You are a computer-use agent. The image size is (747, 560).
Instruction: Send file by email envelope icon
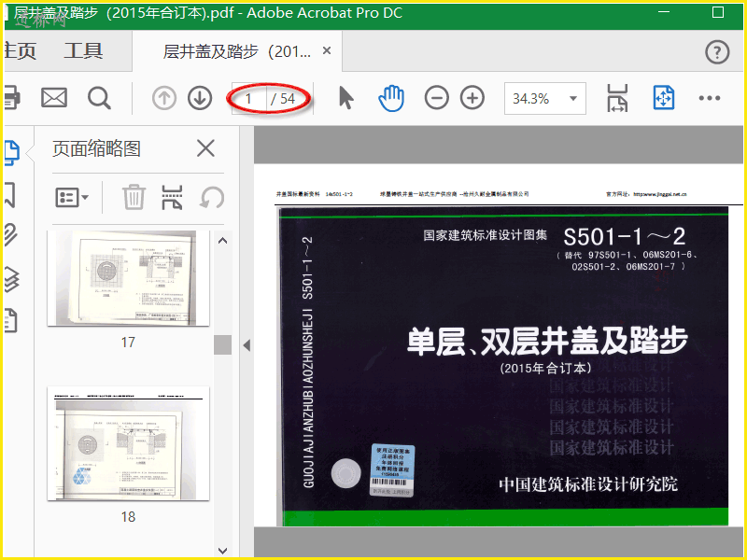pyautogui.click(x=54, y=98)
